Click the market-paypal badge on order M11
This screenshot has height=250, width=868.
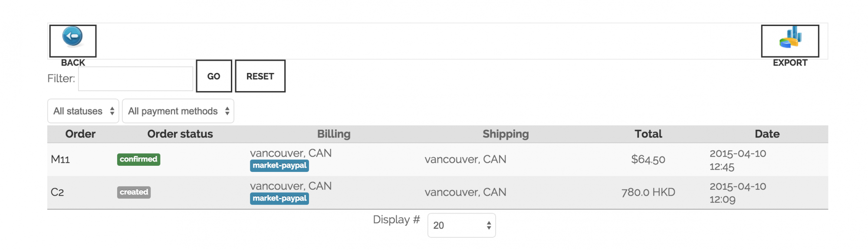pyautogui.click(x=279, y=165)
